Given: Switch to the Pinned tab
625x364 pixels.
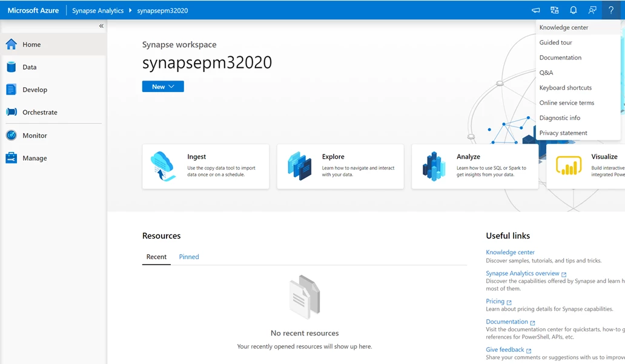Looking at the screenshot, I should (188, 257).
